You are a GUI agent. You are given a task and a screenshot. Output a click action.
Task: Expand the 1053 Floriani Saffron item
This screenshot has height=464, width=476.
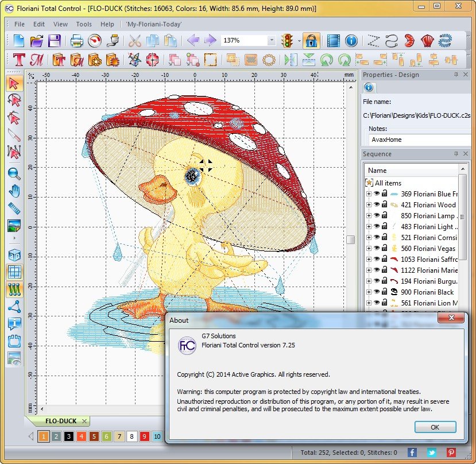pos(369,260)
